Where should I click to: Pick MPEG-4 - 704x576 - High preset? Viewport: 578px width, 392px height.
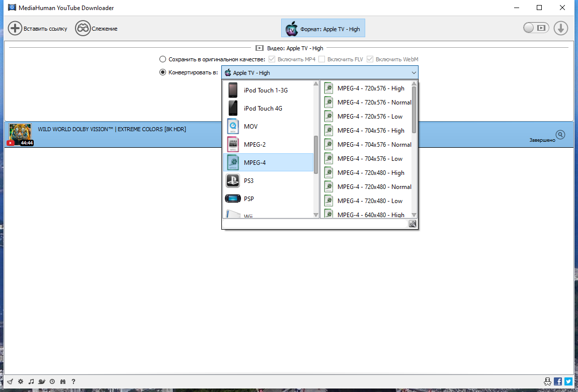pyautogui.click(x=366, y=131)
